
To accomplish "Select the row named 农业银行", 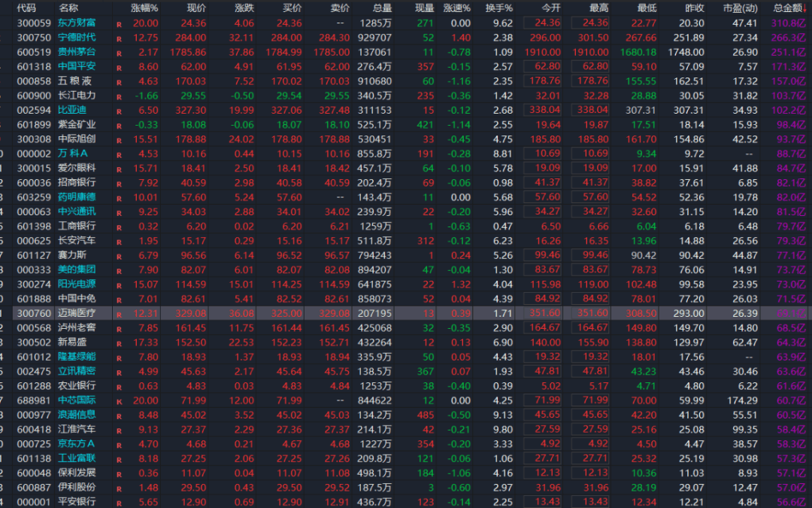I will pos(406,385).
